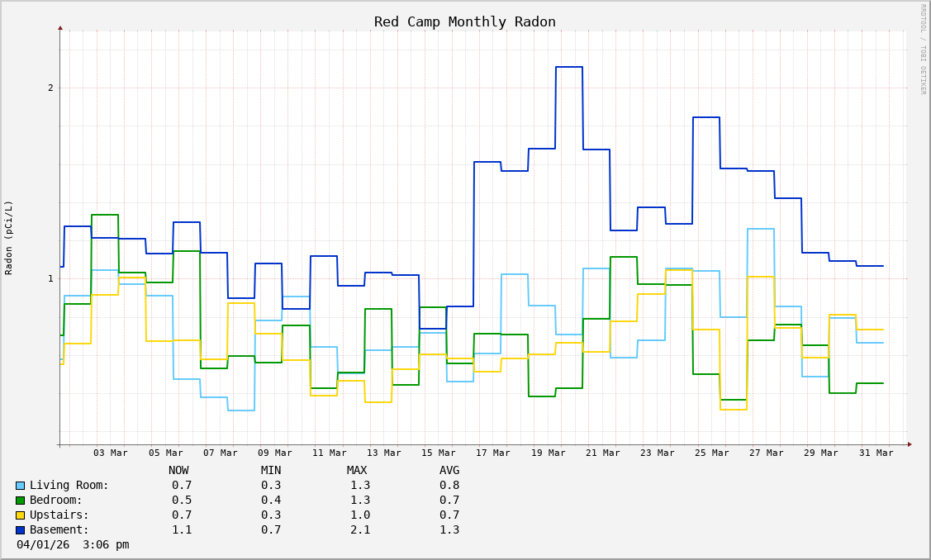Select the 03 Mar date label
Image resolution: width=931 pixels, height=560 pixels.
coord(111,453)
